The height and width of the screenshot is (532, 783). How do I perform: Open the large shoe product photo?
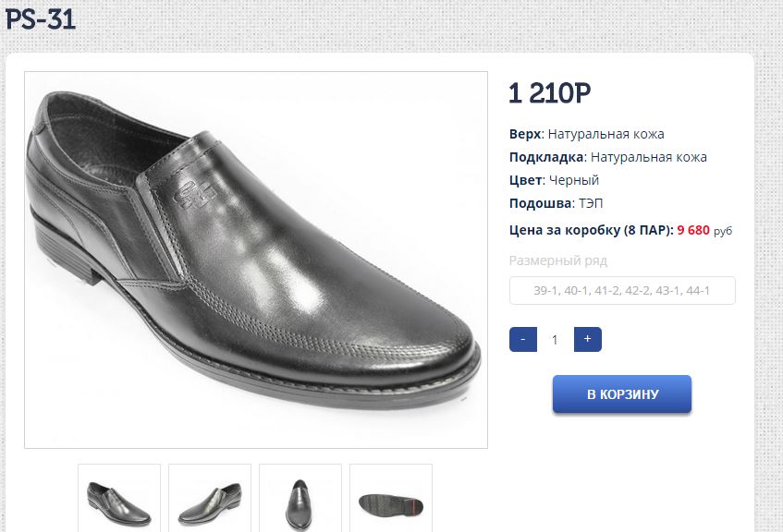[x=255, y=260]
